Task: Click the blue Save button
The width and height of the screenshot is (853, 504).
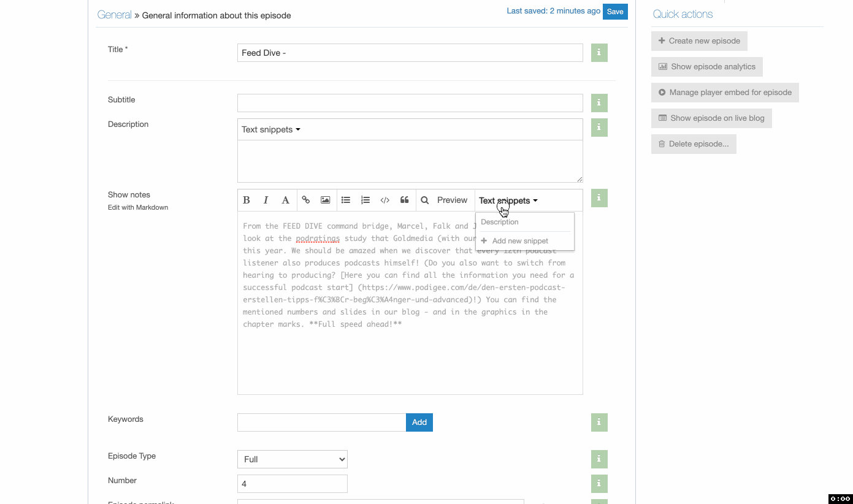Action: click(615, 11)
